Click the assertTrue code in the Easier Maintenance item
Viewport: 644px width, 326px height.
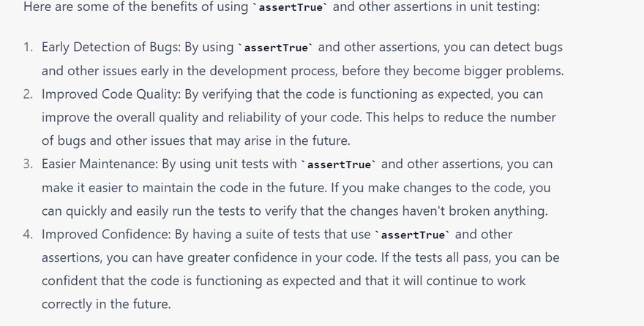point(339,164)
